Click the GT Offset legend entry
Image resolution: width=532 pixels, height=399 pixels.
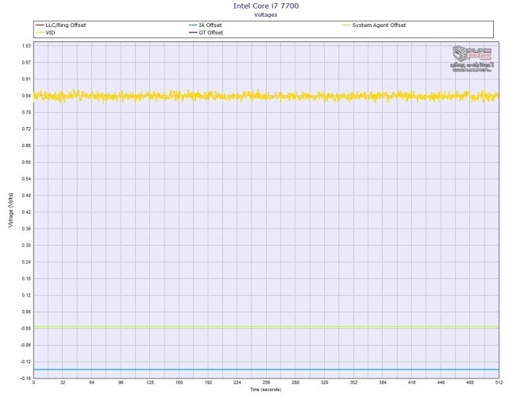click(206, 33)
